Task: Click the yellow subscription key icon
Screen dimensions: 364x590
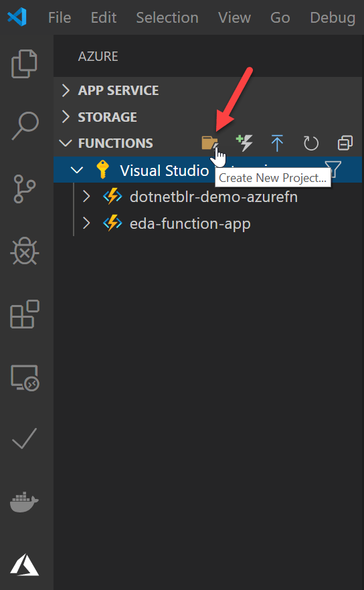Action: (102, 170)
